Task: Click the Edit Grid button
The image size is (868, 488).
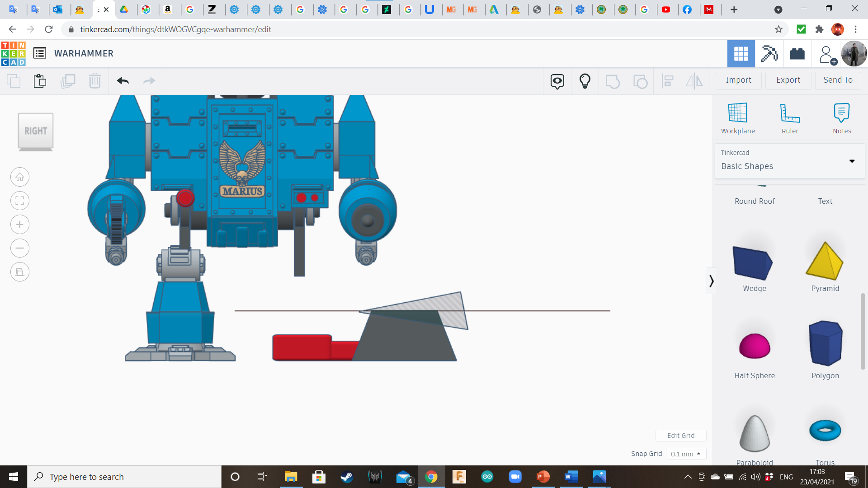Action: click(x=680, y=436)
